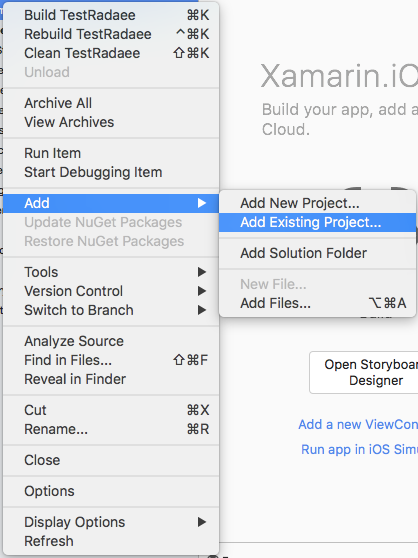Viewport: 418px width, 558px height.
Task: Select Build TestRadaee menu entry
Action: coord(111,15)
